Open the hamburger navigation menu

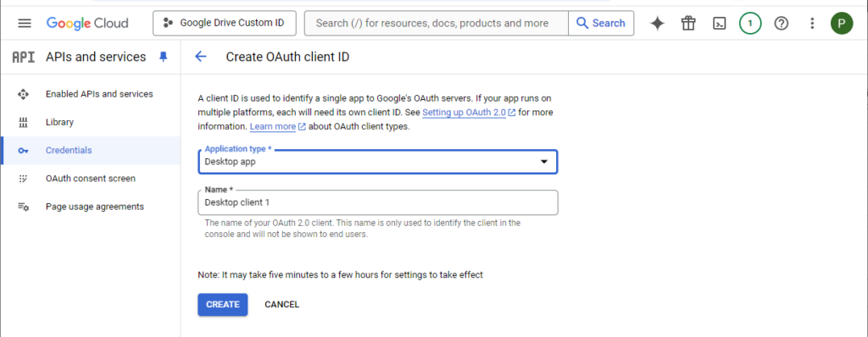point(25,23)
